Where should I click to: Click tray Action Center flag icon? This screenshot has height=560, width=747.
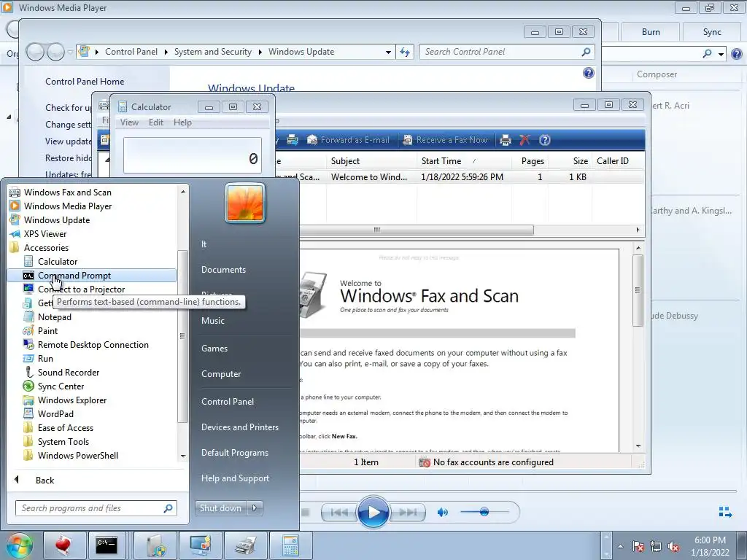638,547
